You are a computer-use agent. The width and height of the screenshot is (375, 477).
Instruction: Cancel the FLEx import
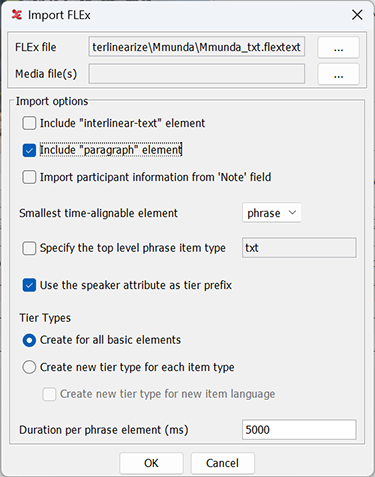[222, 463]
